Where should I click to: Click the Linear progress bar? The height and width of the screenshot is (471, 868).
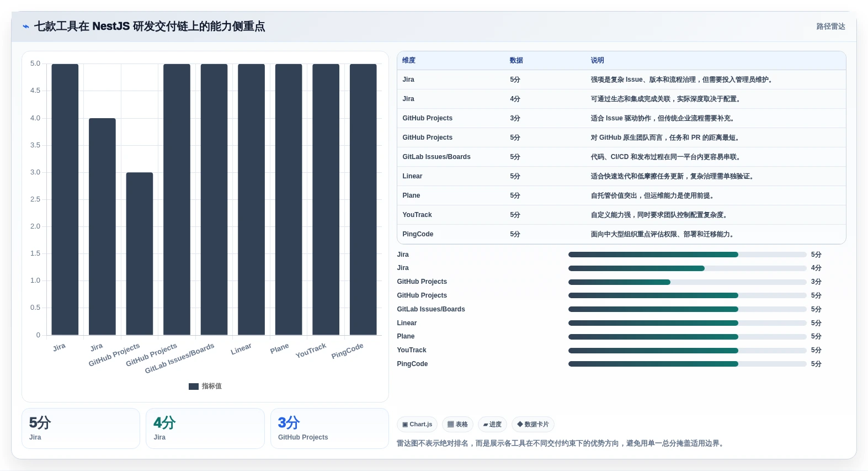(688, 323)
